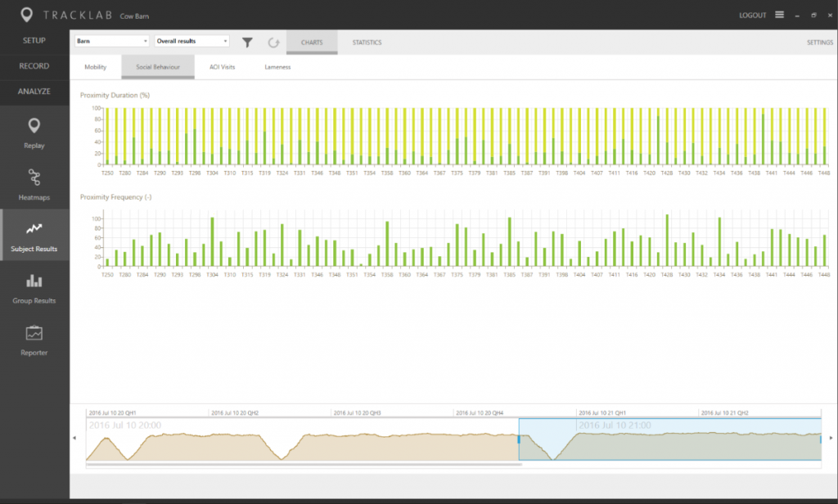Open Subject Results panel
The height and width of the screenshot is (504, 838).
(x=34, y=236)
